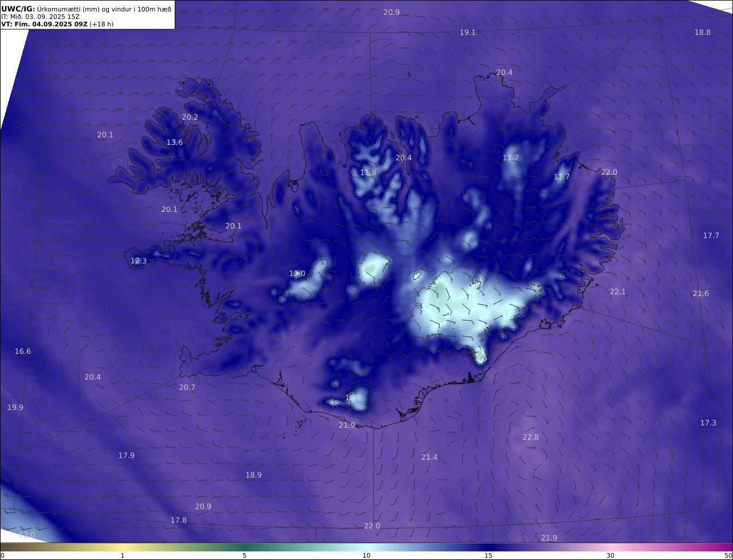This screenshot has width=733, height=560.
Task: Click the colorbar tick label 15
Action: pos(488,555)
